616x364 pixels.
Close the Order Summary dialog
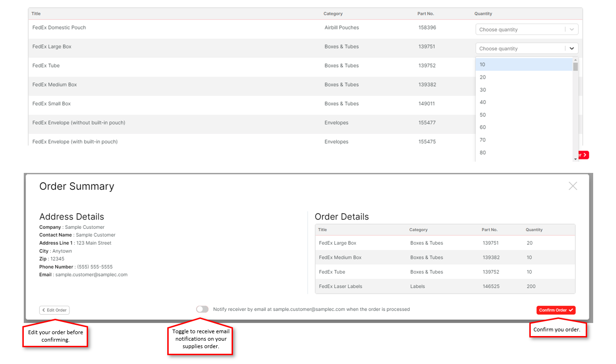coord(573,185)
